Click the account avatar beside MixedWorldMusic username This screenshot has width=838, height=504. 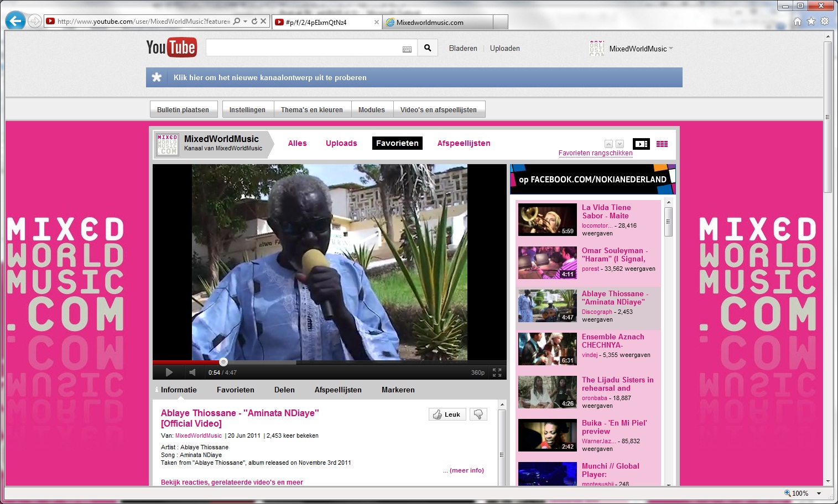point(597,49)
